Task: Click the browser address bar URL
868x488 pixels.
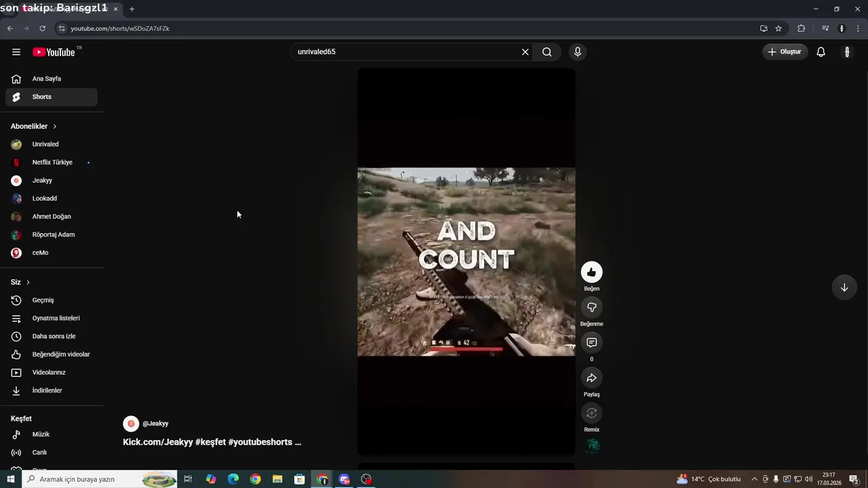Action: pyautogui.click(x=120, y=28)
